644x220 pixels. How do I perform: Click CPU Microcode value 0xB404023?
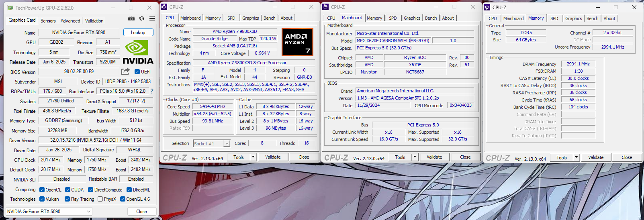[461, 106]
